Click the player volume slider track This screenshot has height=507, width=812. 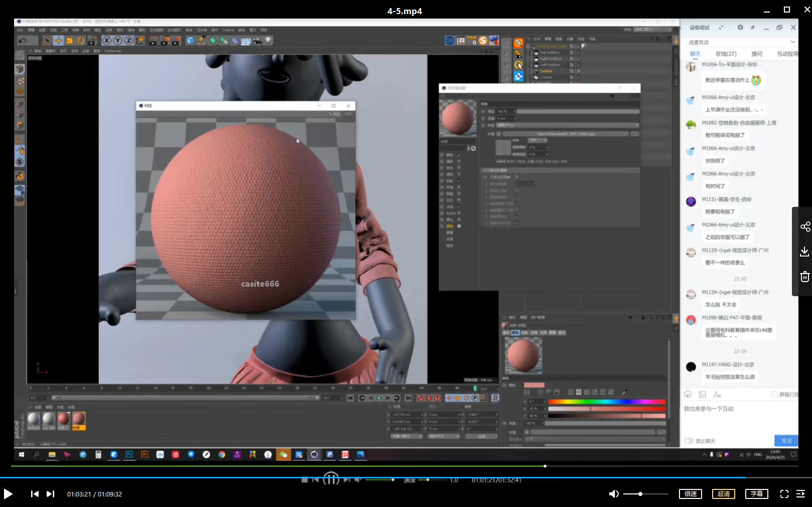[x=652, y=494]
